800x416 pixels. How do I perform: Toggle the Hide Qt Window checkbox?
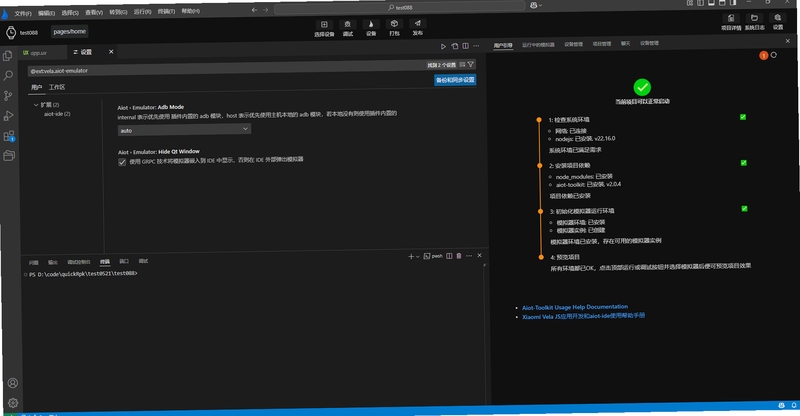pyautogui.click(x=122, y=162)
